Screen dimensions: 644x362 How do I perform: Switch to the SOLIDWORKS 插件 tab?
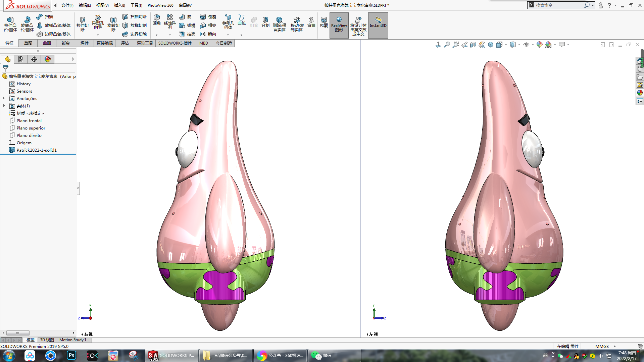[175, 43]
